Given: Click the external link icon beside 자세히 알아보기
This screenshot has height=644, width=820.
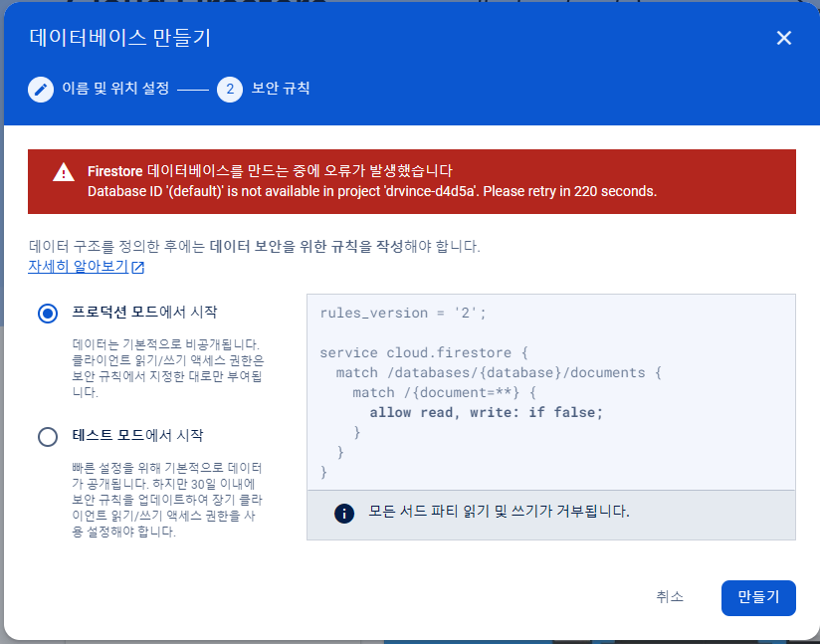Looking at the screenshot, I should tap(138, 268).
